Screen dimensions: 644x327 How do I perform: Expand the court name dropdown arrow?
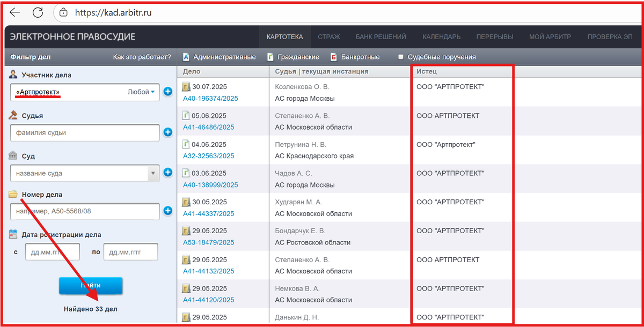coord(153,174)
